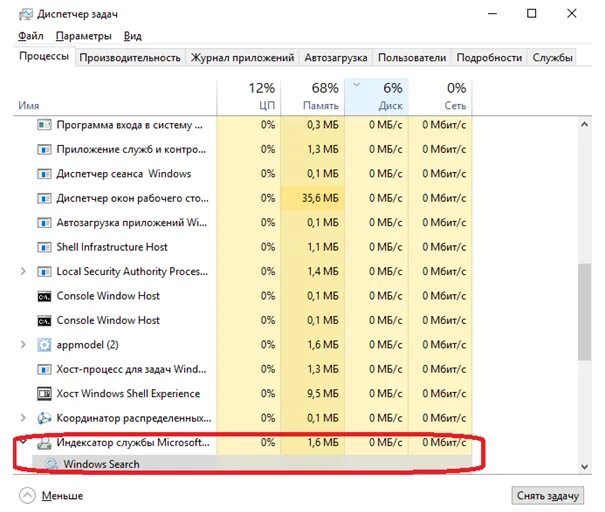Click icon of Программа входа в систему process

click(x=44, y=125)
